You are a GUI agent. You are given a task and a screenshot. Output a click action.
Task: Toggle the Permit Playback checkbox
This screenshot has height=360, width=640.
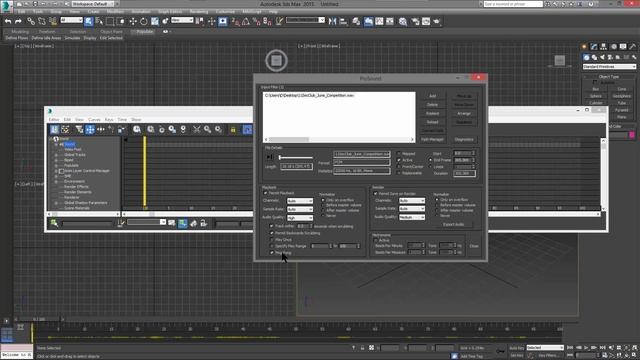(x=266, y=193)
